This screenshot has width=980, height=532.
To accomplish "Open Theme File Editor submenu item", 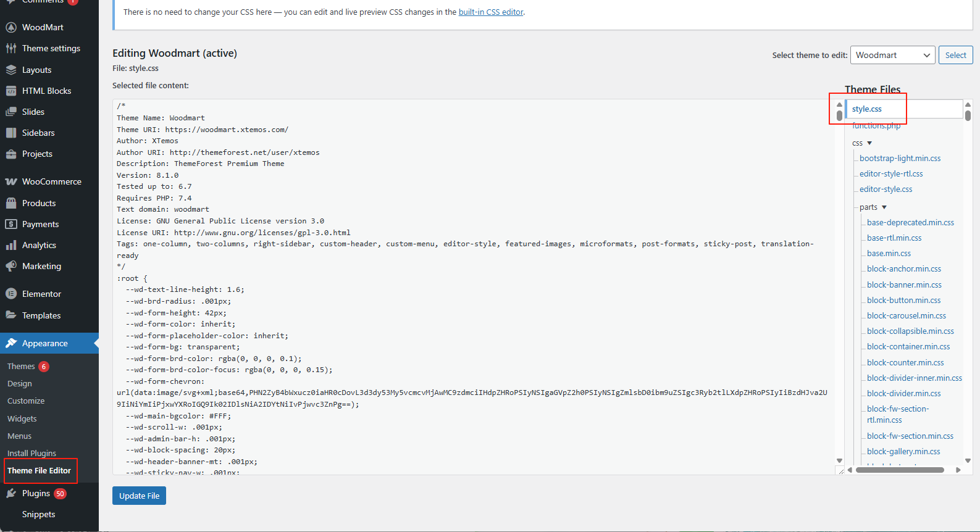I will pyautogui.click(x=40, y=470).
